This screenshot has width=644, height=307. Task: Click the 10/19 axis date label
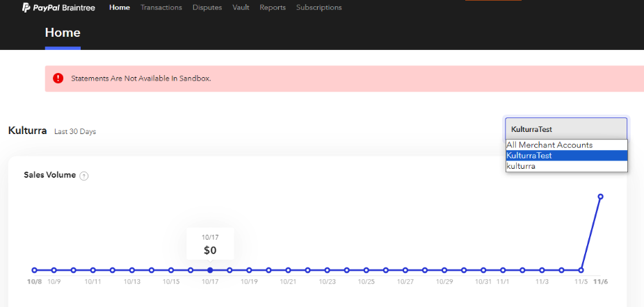[x=249, y=282]
